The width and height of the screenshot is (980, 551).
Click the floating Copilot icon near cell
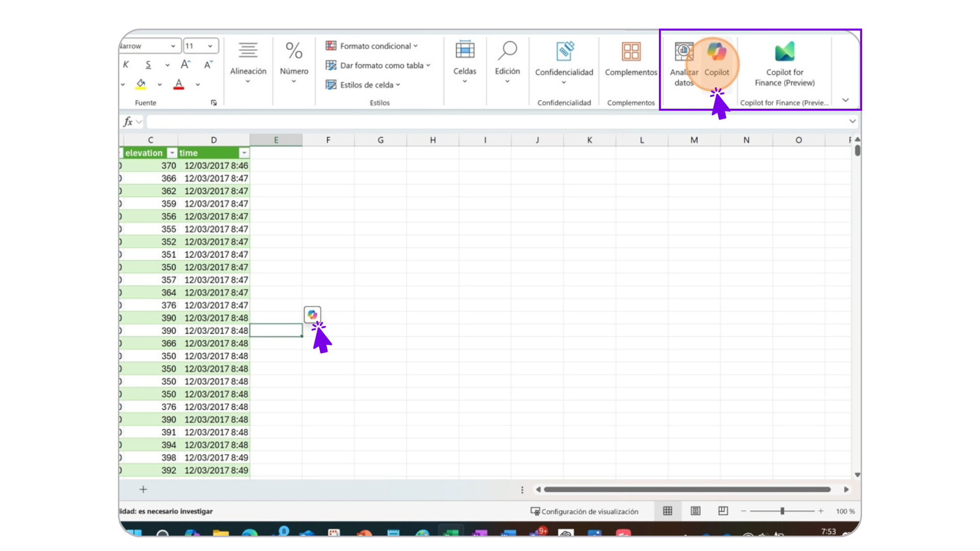point(312,315)
